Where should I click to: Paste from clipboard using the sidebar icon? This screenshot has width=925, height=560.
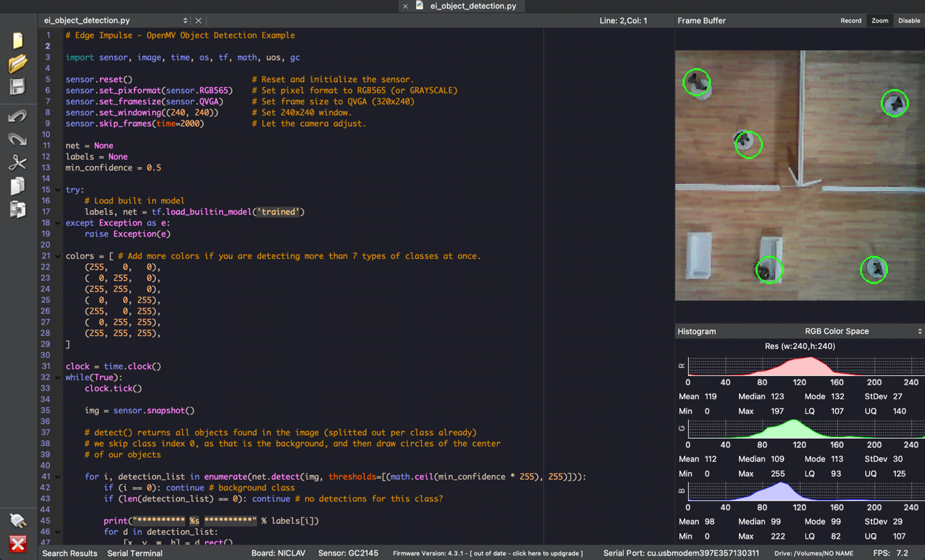17,209
